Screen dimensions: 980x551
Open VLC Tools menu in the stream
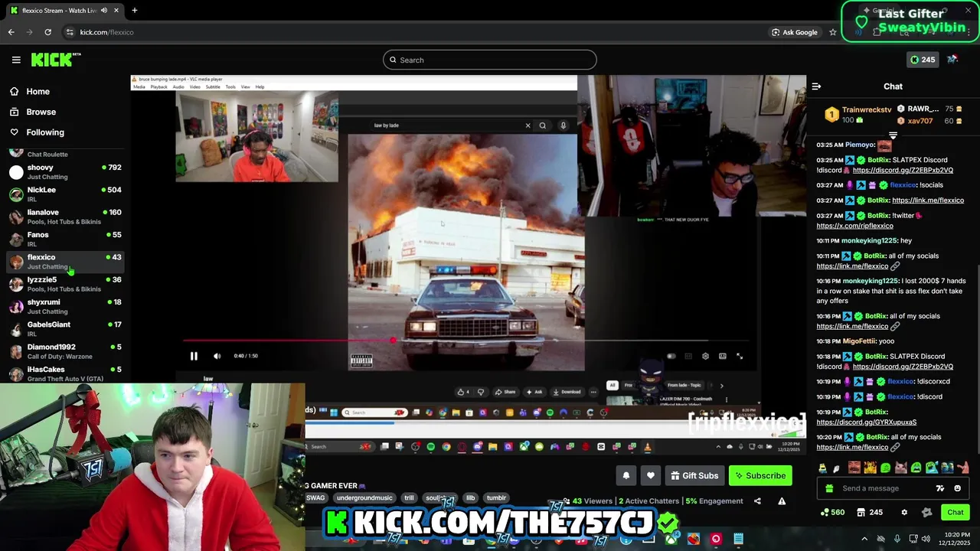coord(230,86)
